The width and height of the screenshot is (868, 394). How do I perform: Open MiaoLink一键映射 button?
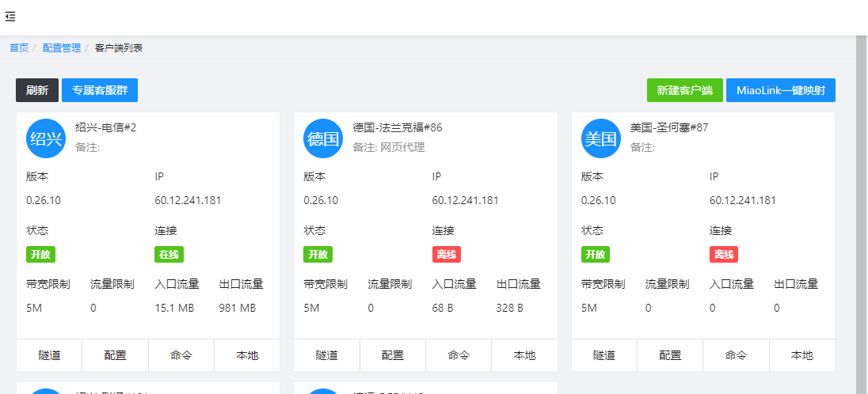pos(781,90)
